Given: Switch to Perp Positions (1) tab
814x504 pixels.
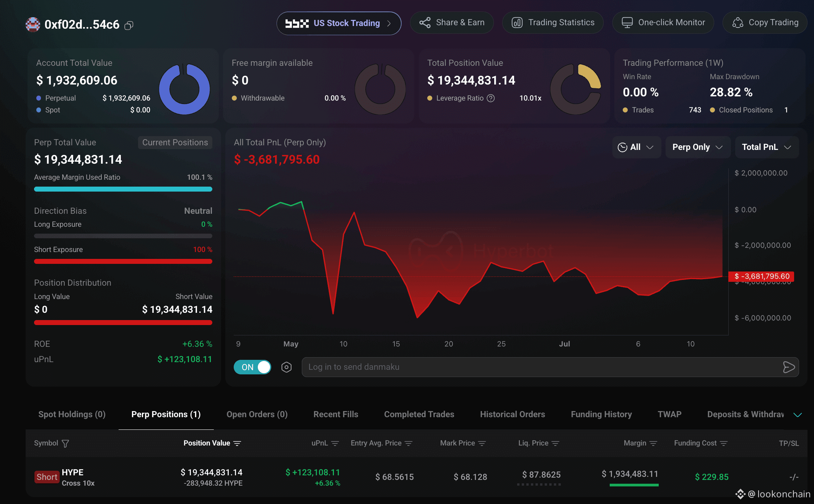Looking at the screenshot, I should (166, 415).
